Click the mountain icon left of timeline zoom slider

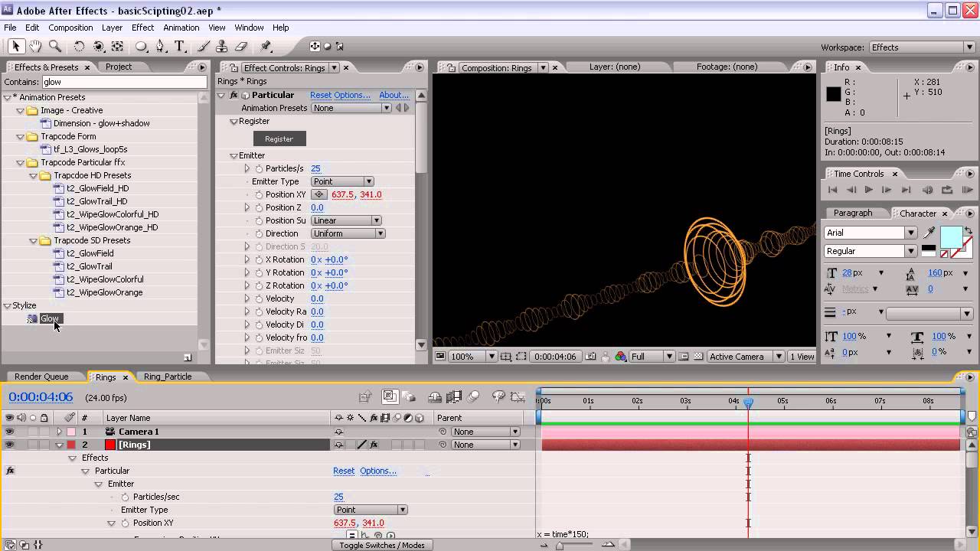point(544,545)
